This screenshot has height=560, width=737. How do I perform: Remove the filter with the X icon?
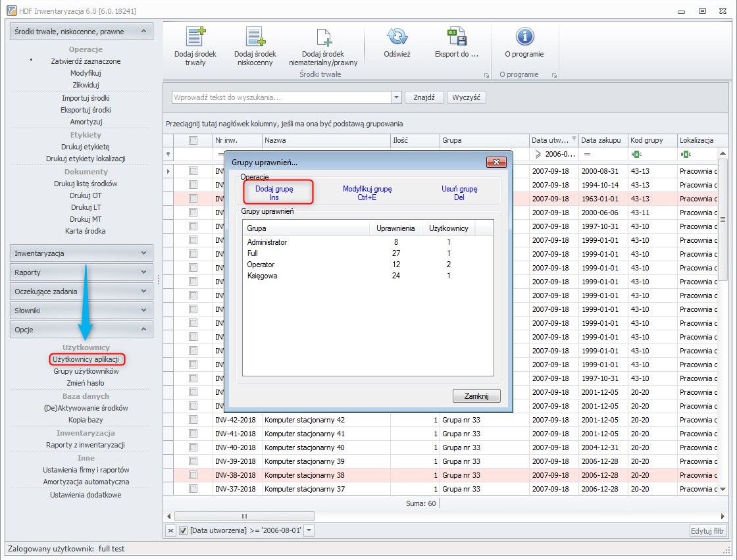[170, 531]
